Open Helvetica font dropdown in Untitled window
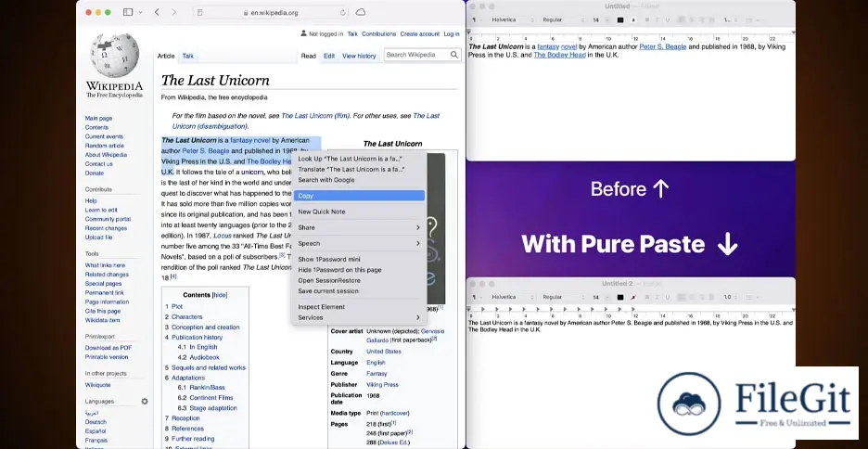Viewport: 868px width, 449px height. coord(512,19)
